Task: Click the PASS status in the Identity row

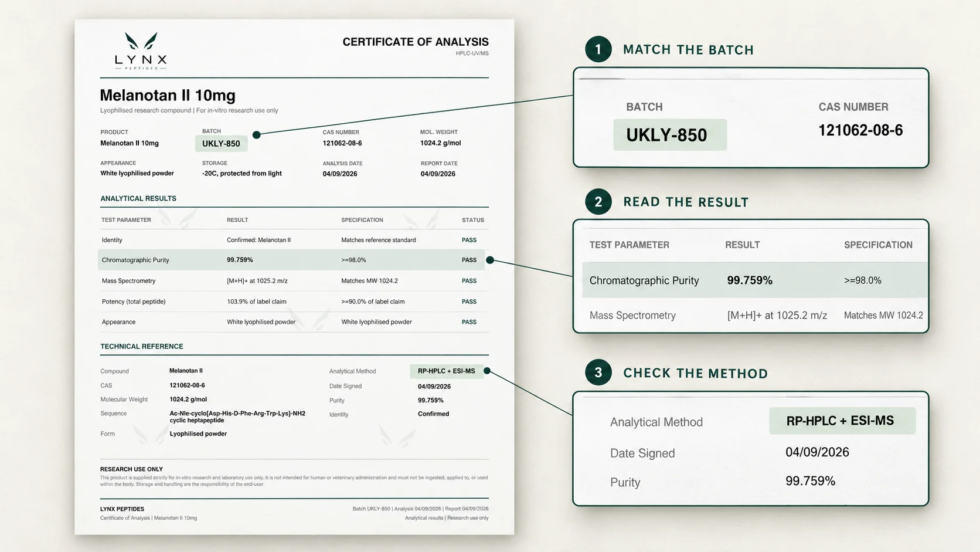Action: 469,240
